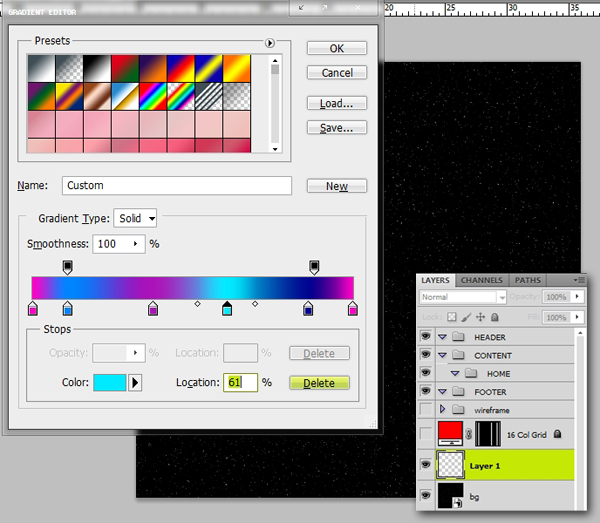Click the red 16 Col Grid fill thumbnail

point(450,433)
